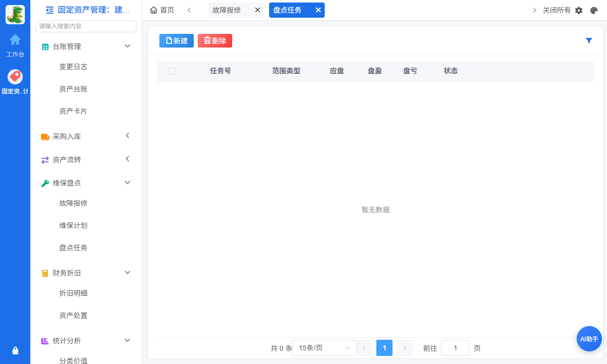Select the 固定资..计 tag icon
This screenshot has width=607, height=364.
click(15, 77)
